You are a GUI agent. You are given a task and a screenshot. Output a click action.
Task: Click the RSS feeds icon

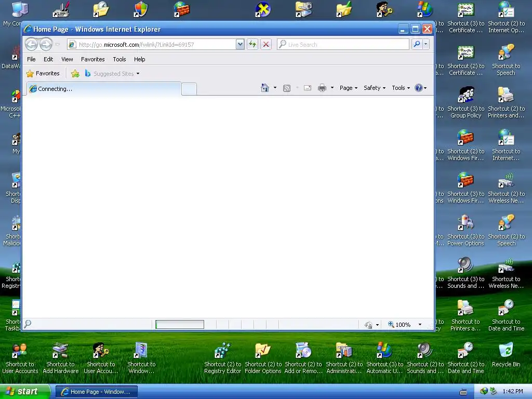tap(287, 88)
